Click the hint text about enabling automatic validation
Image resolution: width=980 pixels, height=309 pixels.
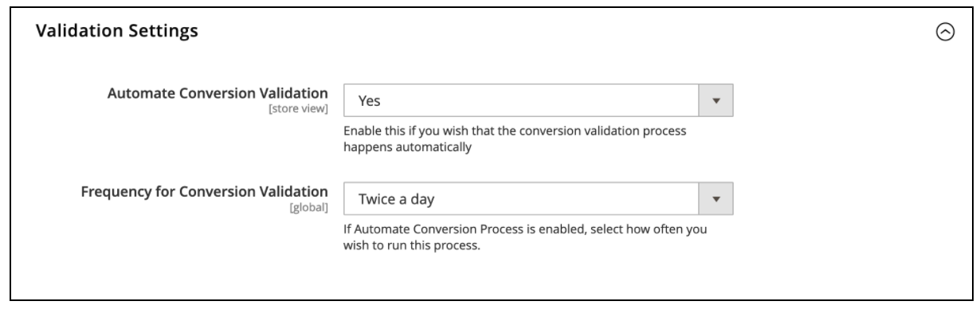coord(515,138)
